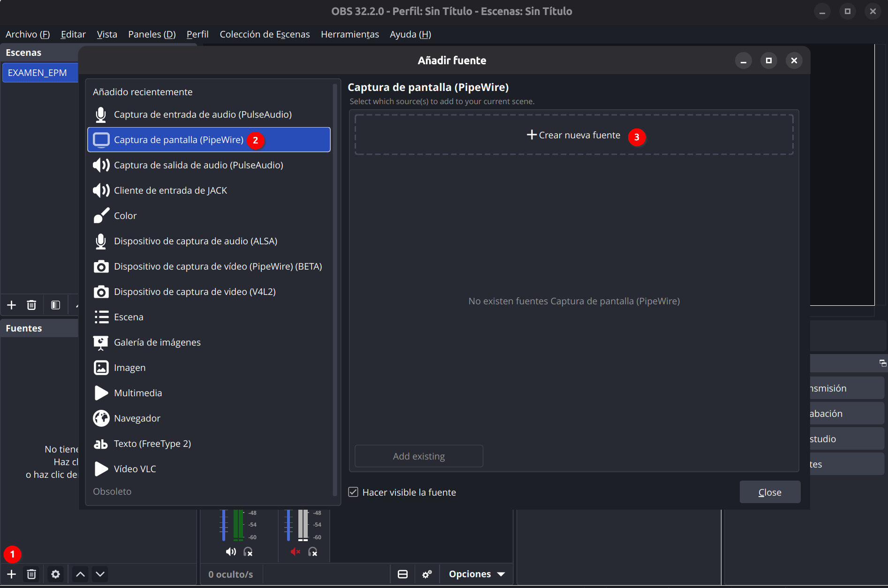Add a new scene in Escenas panel
Screen dimensions: 888x588
click(12, 305)
